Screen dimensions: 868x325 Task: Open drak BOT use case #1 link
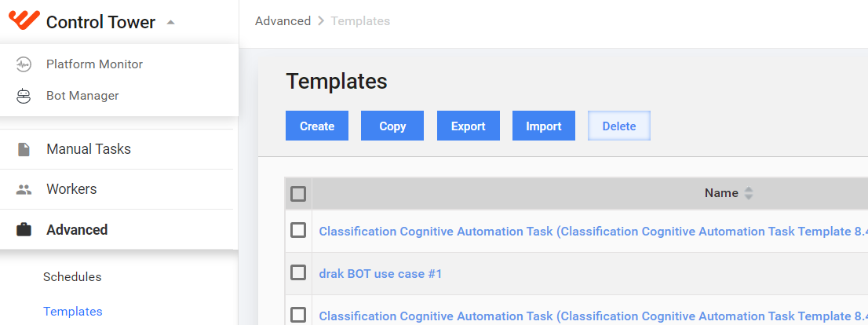381,273
